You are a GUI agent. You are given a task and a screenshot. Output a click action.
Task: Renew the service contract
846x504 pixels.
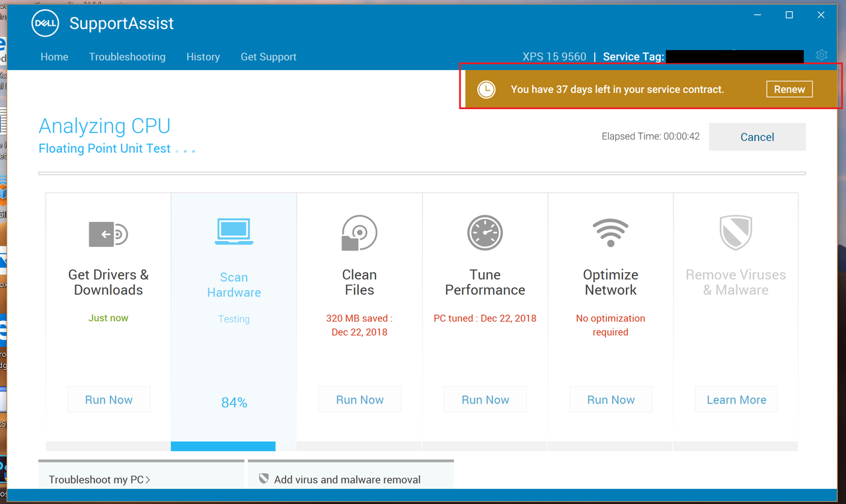point(789,89)
